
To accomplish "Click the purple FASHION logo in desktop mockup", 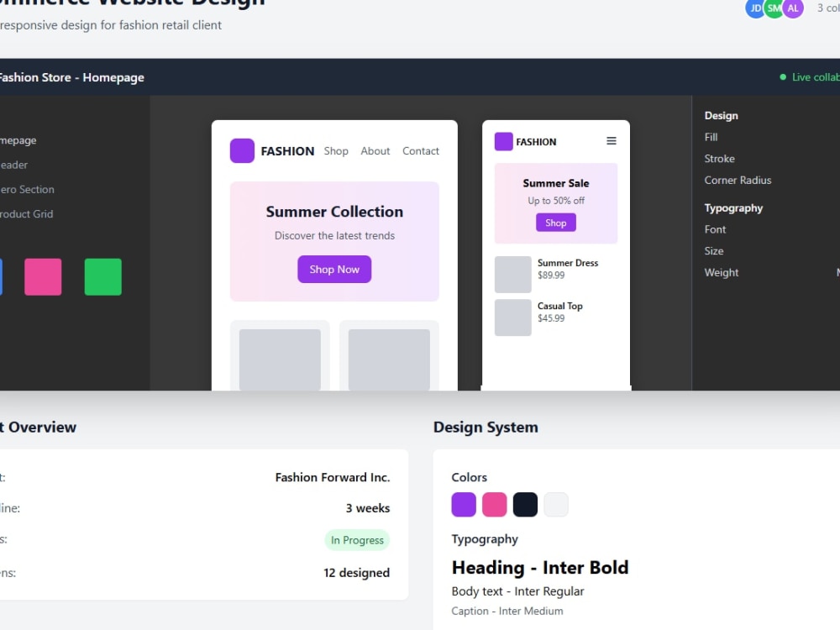I will pos(242,150).
